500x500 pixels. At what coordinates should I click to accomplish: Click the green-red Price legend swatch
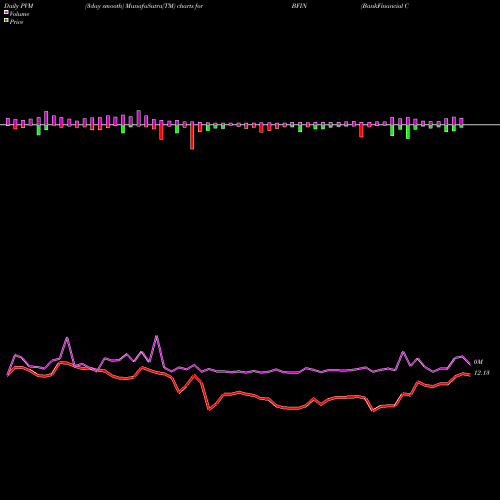click(x=6, y=21)
